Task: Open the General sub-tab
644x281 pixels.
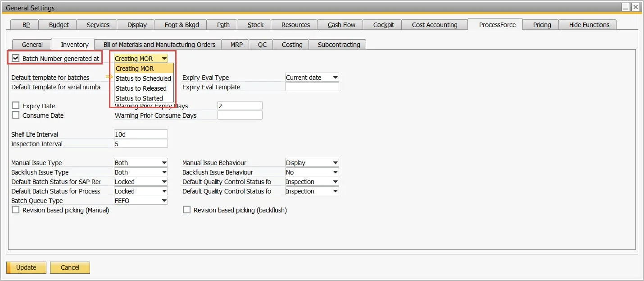Action: point(32,45)
